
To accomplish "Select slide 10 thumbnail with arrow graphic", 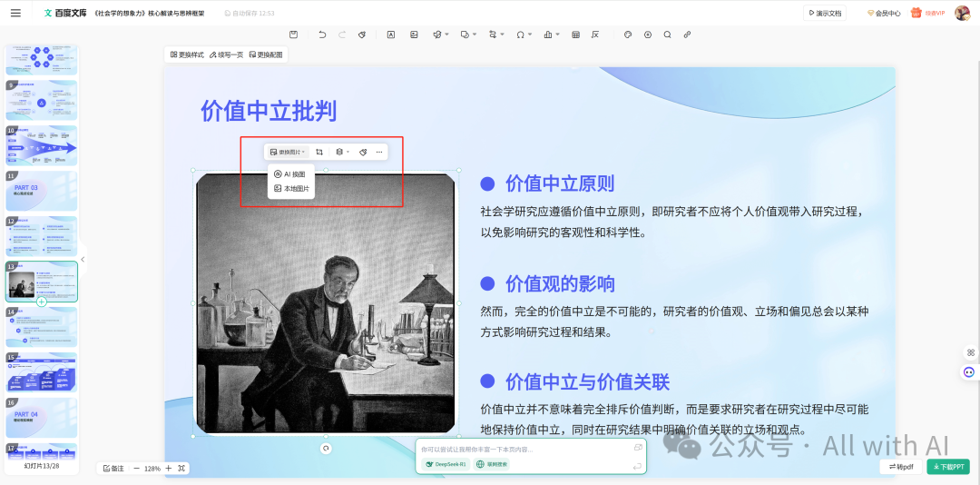I will 41,146.
